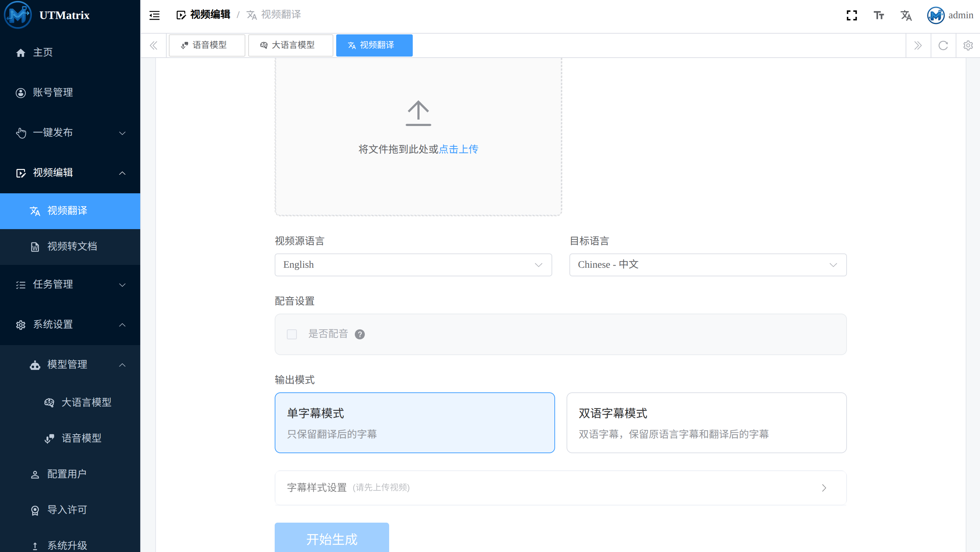Open 视频翻译 in the sidebar

70,211
